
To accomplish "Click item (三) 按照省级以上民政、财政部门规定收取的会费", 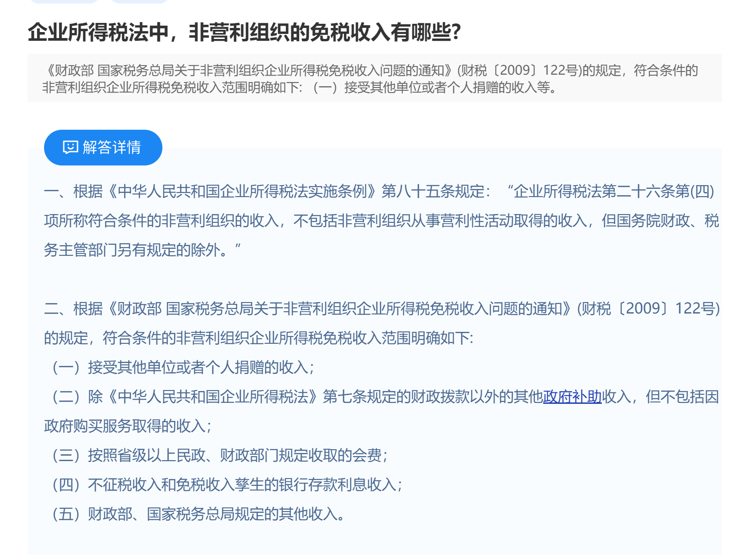I will click(220, 456).
